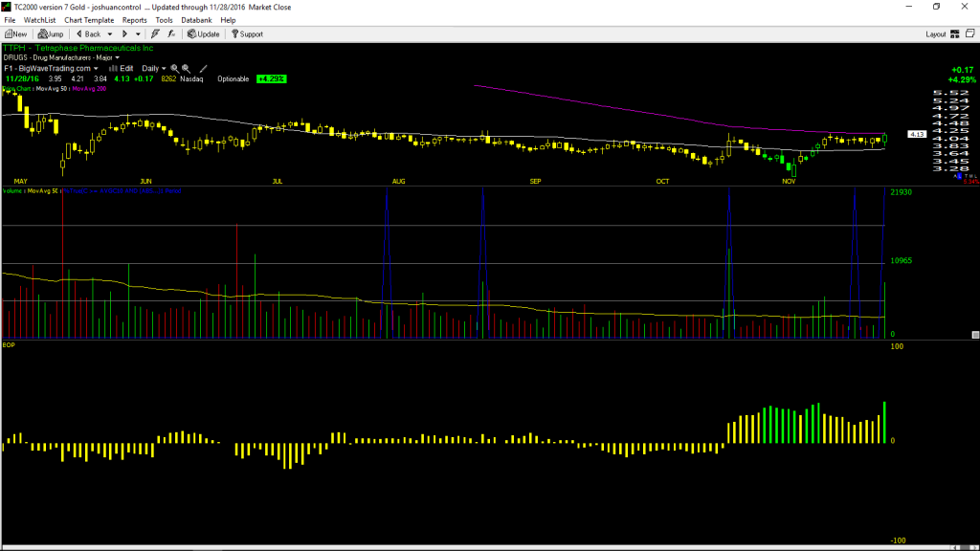Viewport: 980px width, 551px height.
Task: Expand the DRUGS industry group dropdown
Action: click(x=117, y=58)
